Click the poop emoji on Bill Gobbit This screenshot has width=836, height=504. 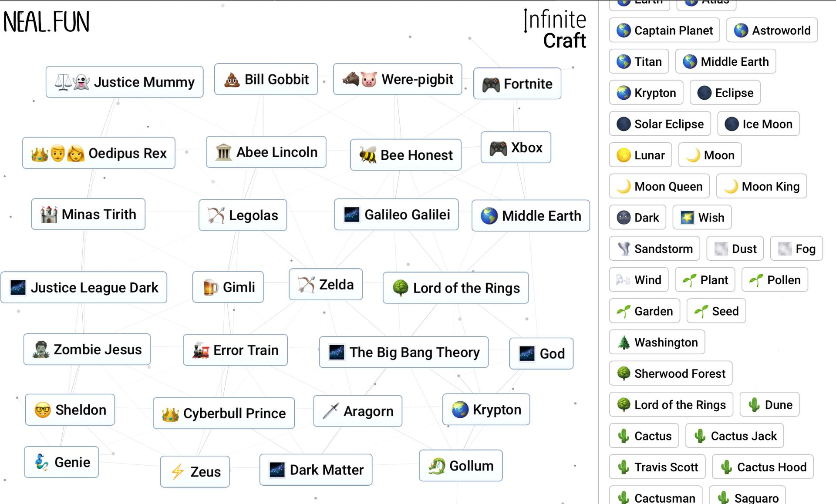point(232,80)
